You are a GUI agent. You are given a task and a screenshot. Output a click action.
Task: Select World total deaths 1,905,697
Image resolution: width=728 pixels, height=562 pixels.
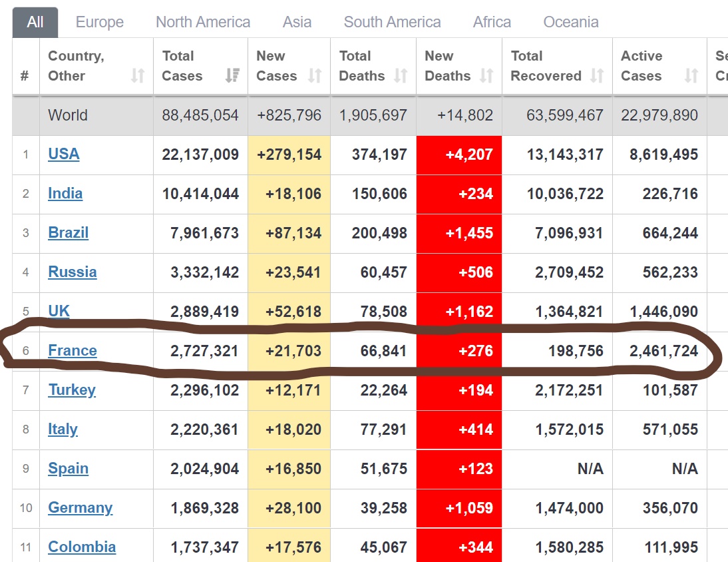click(x=373, y=115)
